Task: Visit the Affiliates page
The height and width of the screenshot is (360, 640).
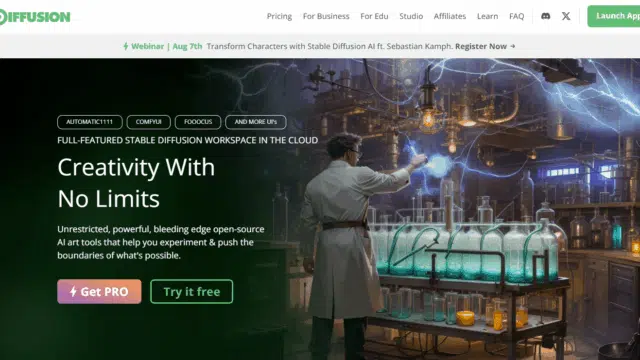Action: point(450,16)
